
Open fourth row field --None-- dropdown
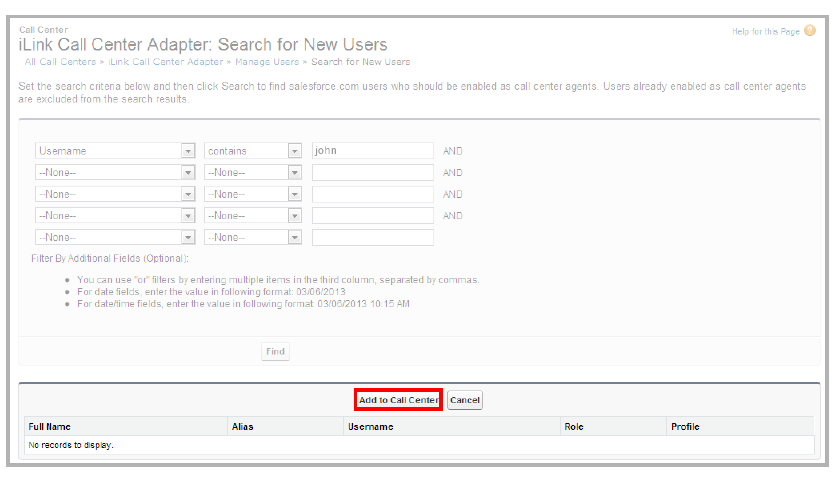(x=115, y=216)
